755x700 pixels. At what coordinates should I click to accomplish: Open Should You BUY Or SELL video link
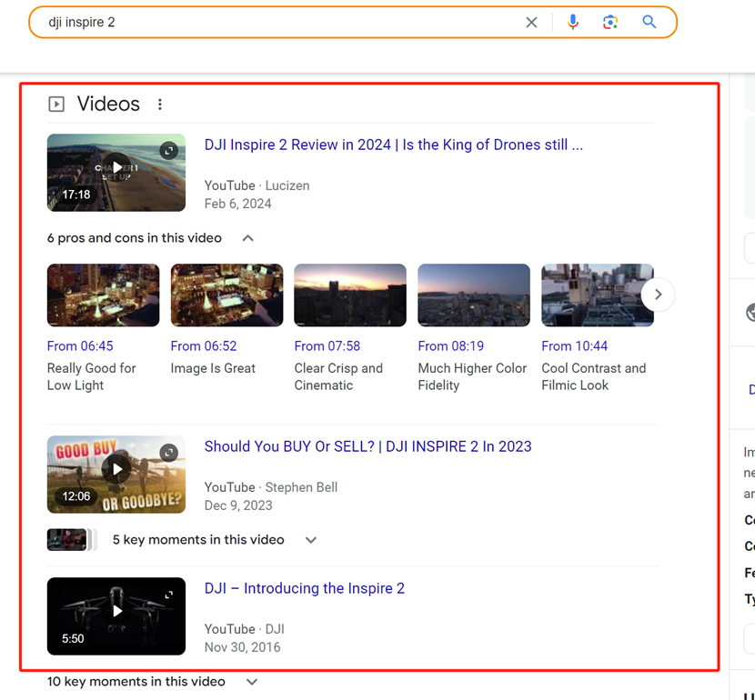367,446
